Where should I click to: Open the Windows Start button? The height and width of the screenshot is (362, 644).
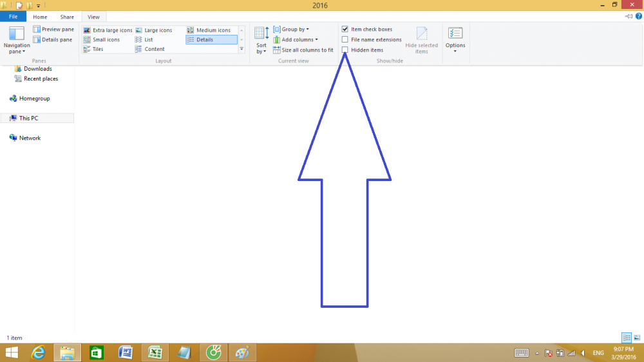coord(12,352)
